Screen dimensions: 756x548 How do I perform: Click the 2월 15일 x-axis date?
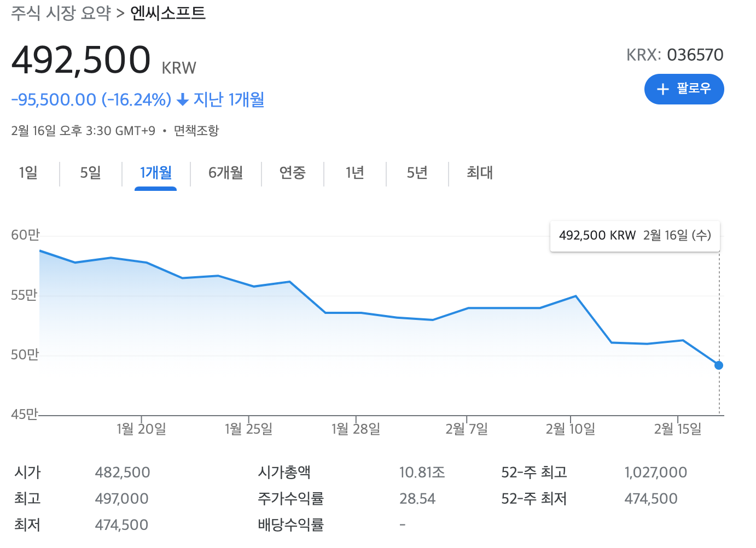tap(678, 429)
